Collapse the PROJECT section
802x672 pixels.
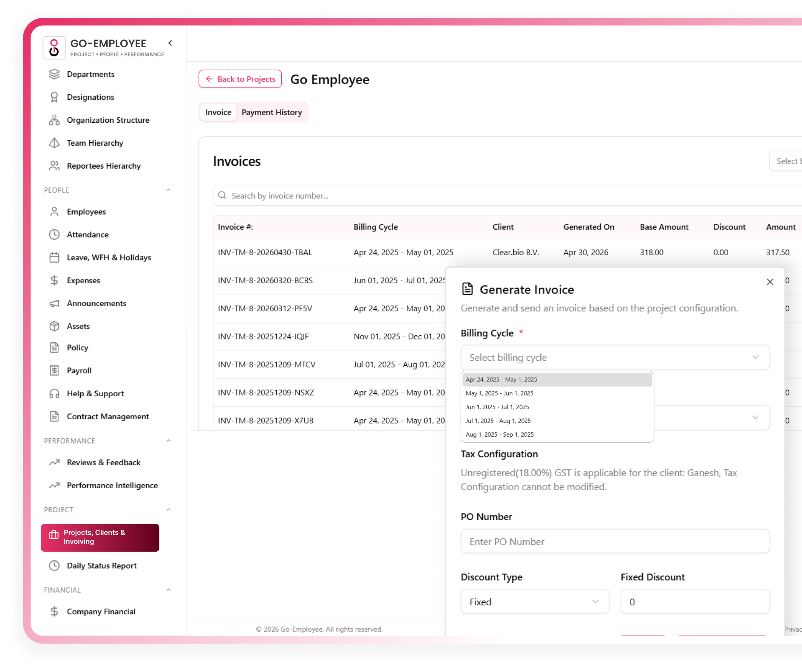[x=169, y=510]
